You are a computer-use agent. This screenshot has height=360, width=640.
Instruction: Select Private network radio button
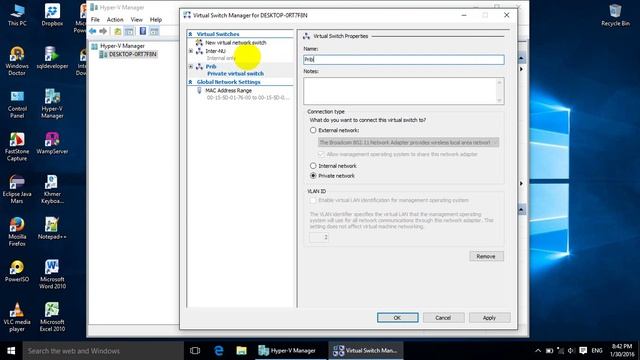click(313, 176)
